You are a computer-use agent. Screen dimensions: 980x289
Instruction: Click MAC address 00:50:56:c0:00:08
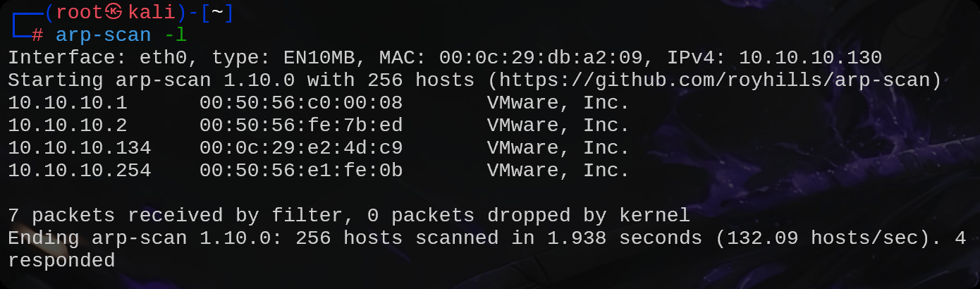[x=301, y=103]
